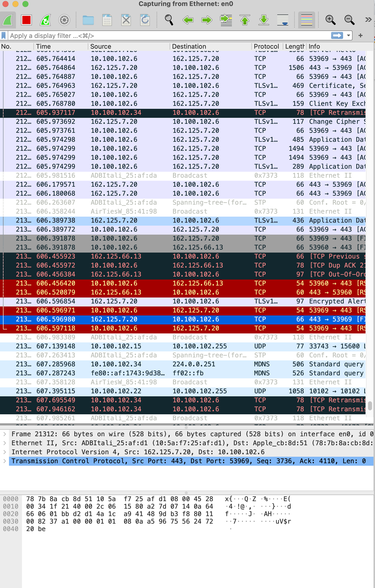Go forward to next packet arrow
Screen dimensions: 375x588
pos(207,20)
